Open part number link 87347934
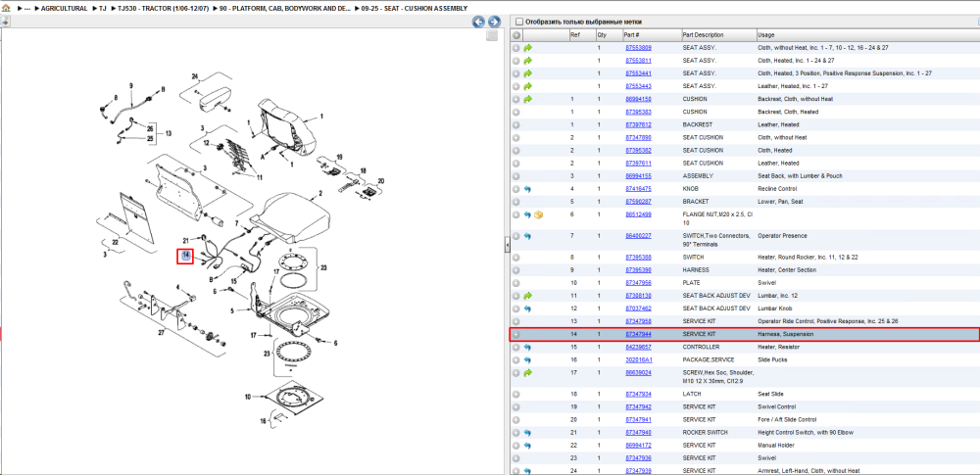The width and height of the screenshot is (980, 475). click(x=638, y=395)
